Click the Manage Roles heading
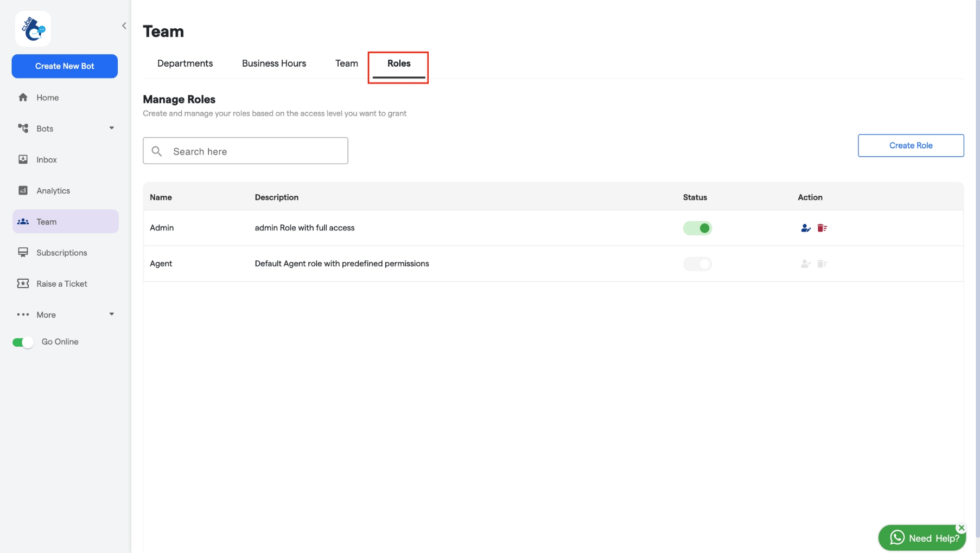The image size is (980, 553). click(179, 99)
